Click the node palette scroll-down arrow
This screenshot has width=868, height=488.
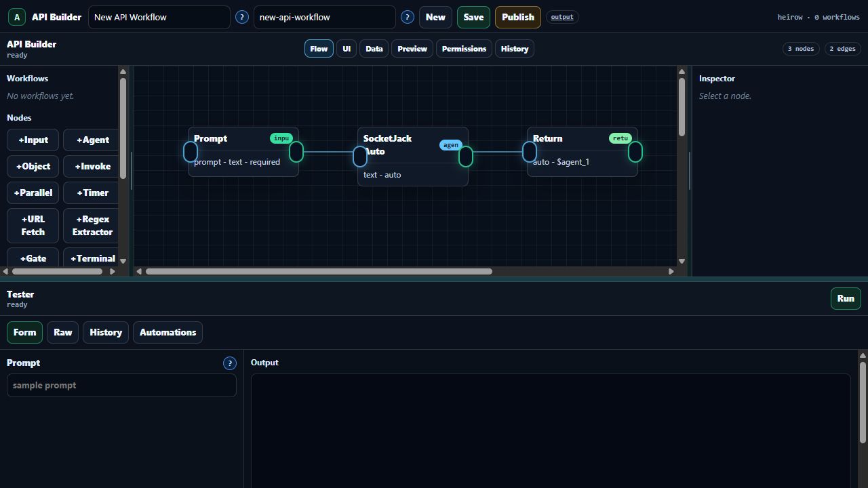tap(123, 261)
